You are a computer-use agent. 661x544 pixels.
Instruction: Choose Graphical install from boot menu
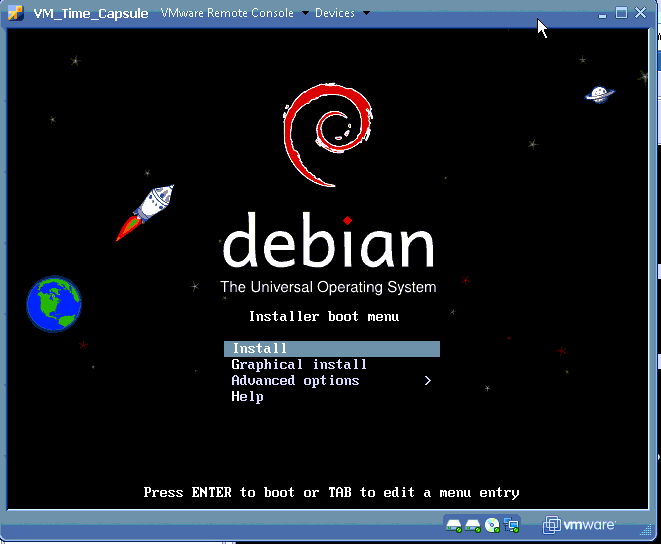[299, 364]
